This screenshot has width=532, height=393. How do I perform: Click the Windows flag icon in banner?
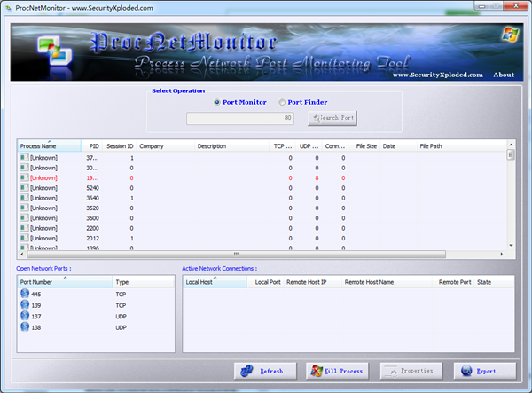click(510, 35)
